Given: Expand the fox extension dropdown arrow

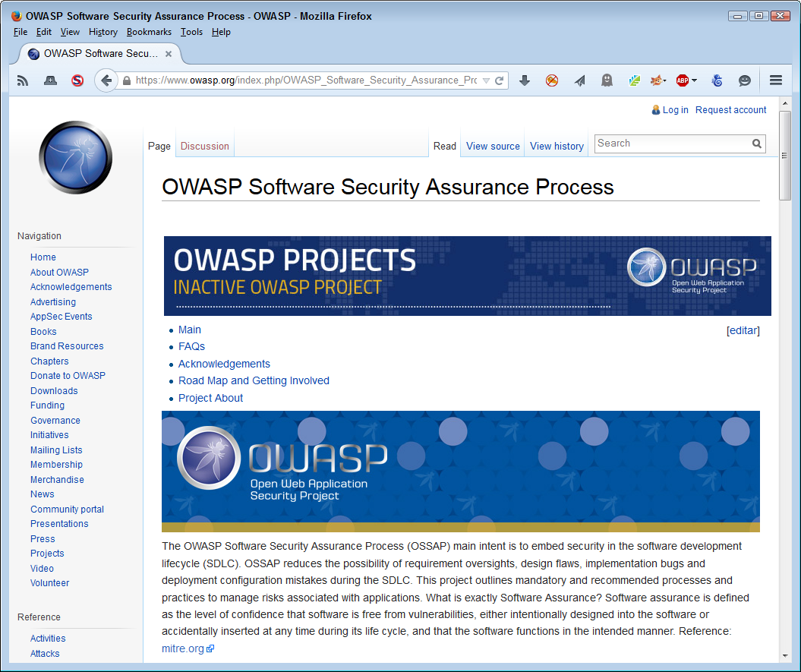Looking at the screenshot, I should 664,80.
